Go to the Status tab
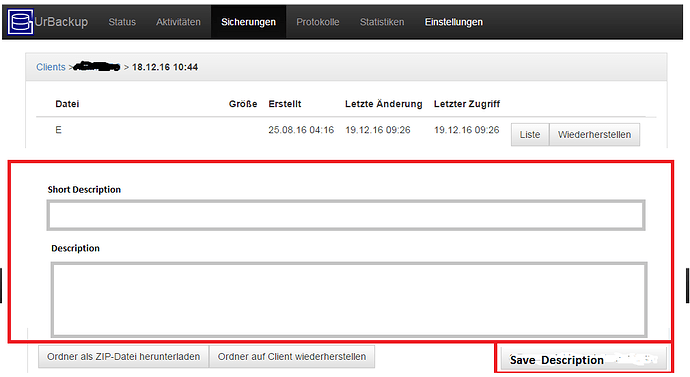 pos(122,22)
